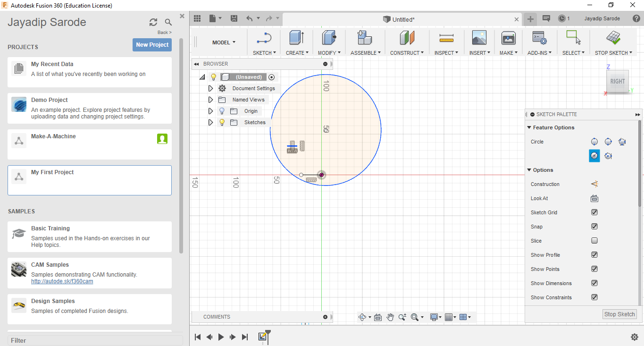Toggle visibility bulb of Origin folder

click(x=222, y=111)
